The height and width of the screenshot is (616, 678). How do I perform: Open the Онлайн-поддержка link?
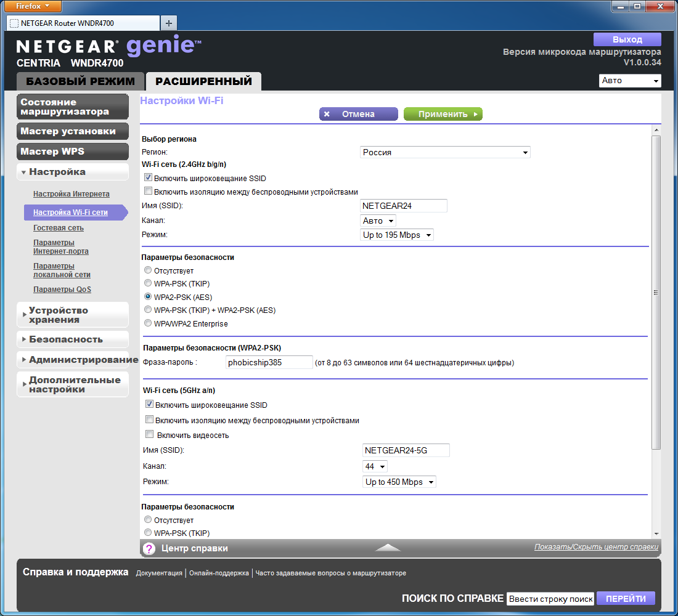[219, 573]
